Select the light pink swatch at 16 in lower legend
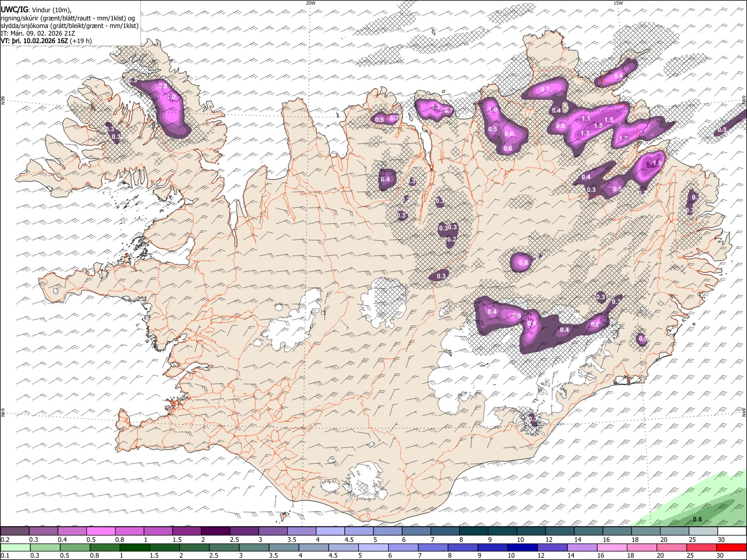 pyautogui.click(x=612, y=548)
